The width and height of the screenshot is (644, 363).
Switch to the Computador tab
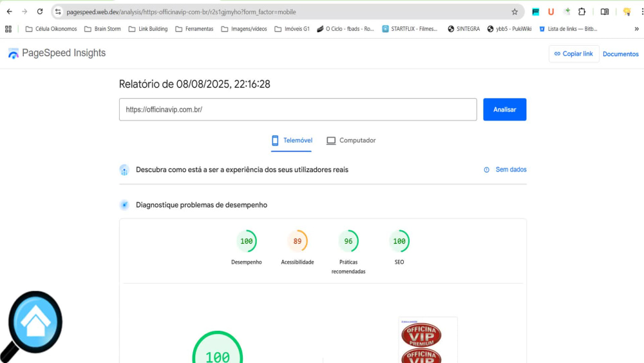(351, 141)
